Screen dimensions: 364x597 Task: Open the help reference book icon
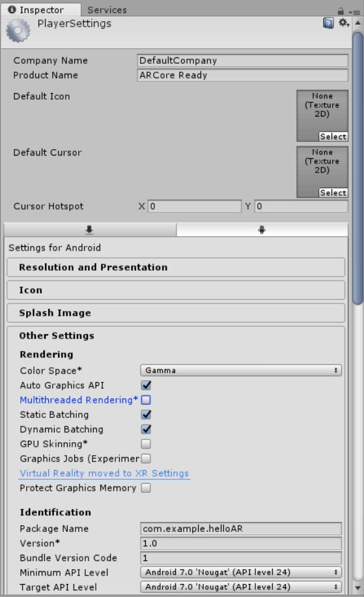[328, 23]
